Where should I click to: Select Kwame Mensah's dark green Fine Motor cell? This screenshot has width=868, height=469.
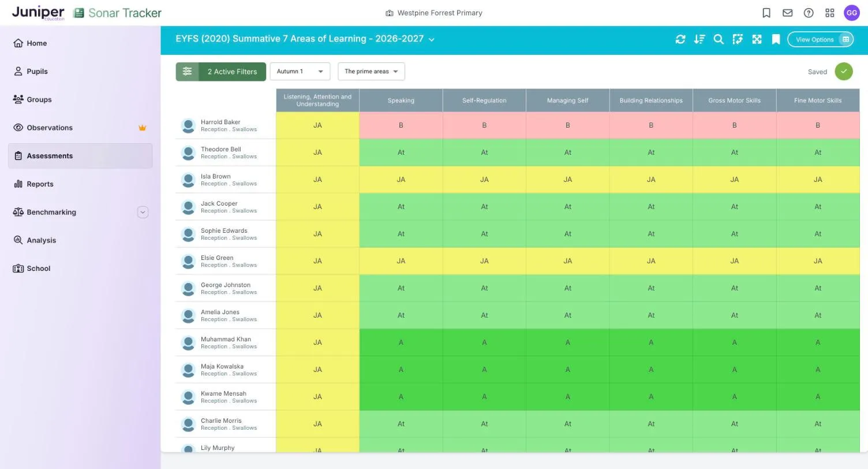[x=818, y=397]
